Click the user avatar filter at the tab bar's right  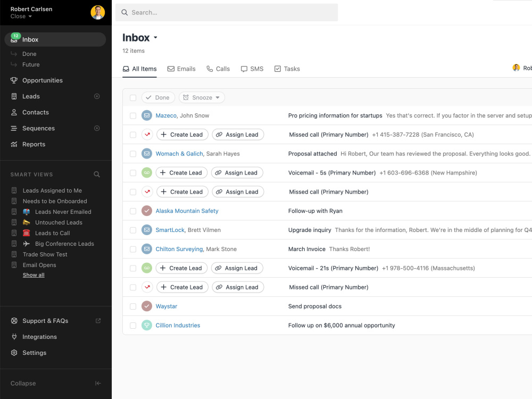[516, 68]
